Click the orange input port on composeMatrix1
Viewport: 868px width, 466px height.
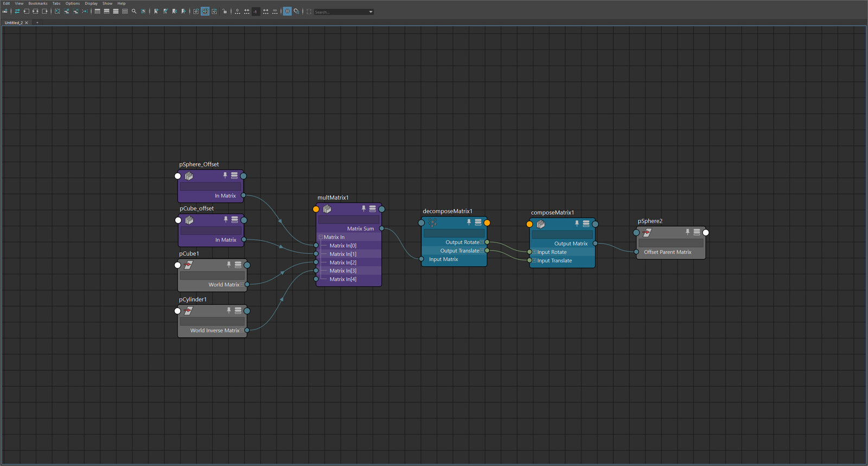point(529,224)
